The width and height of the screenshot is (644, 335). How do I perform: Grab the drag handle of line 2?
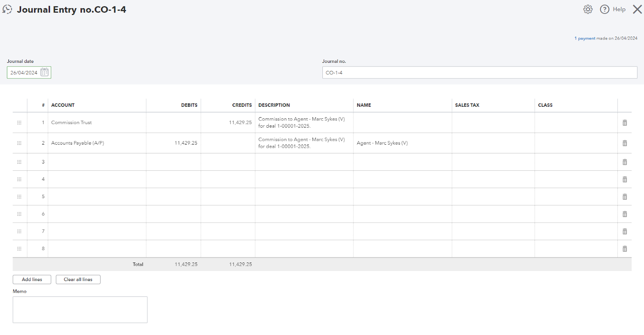coord(19,143)
